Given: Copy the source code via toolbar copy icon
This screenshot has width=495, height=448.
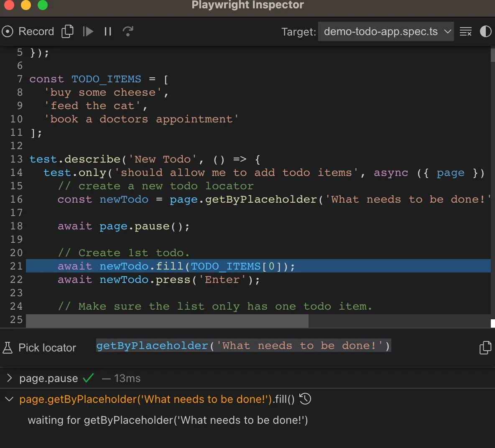Looking at the screenshot, I should [67, 31].
